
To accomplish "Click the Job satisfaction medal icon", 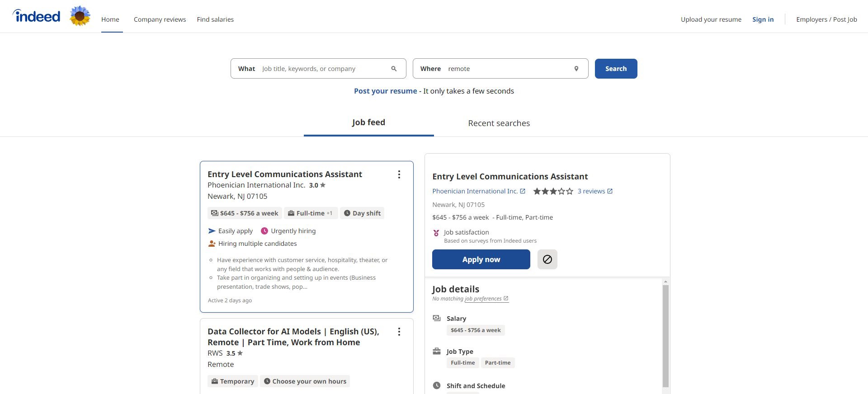I will tap(436, 233).
